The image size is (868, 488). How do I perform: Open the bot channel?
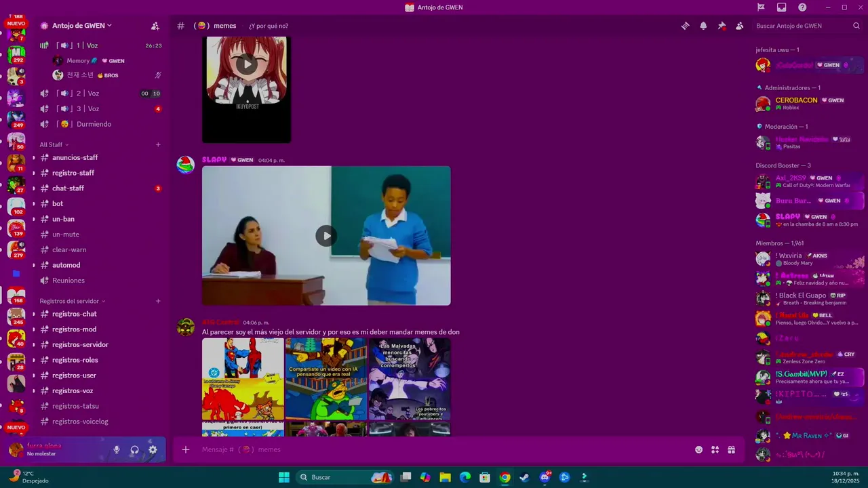(x=100, y=203)
